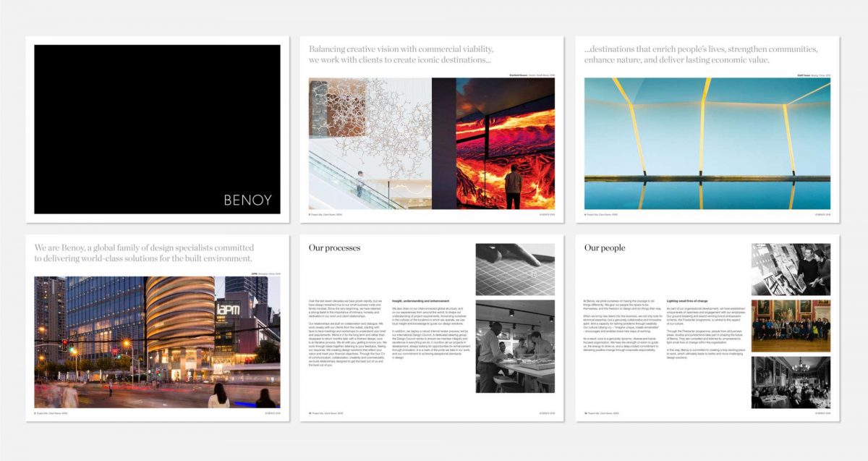The height and width of the screenshot is (461, 868).
Task: Click the '...destinations that enrich people's lives' headline
Action: click(701, 54)
